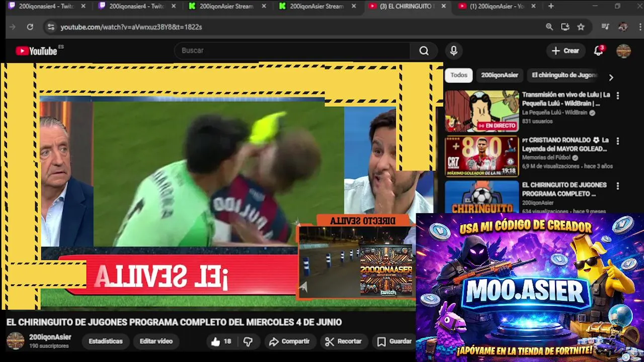The height and width of the screenshot is (362, 644).
Task: Click the '190 suscriptores' text
Action: (x=49, y=346)
